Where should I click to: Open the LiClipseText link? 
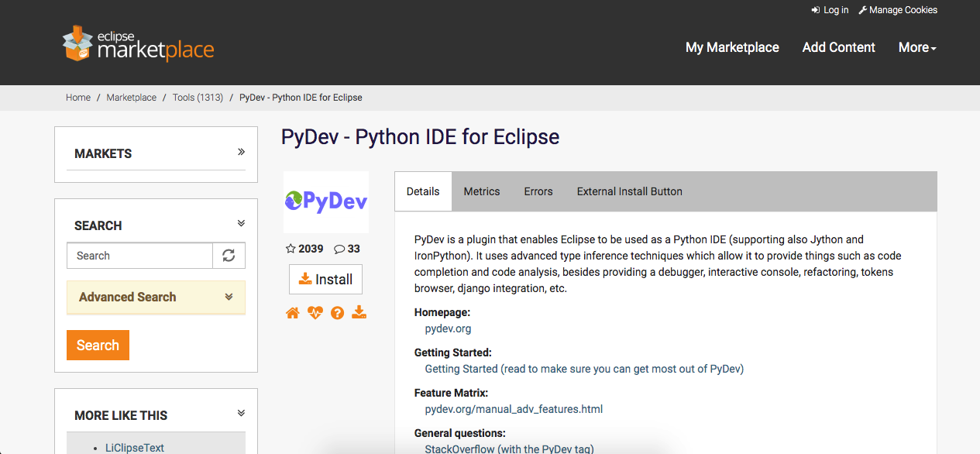click(x=135, y=448)
